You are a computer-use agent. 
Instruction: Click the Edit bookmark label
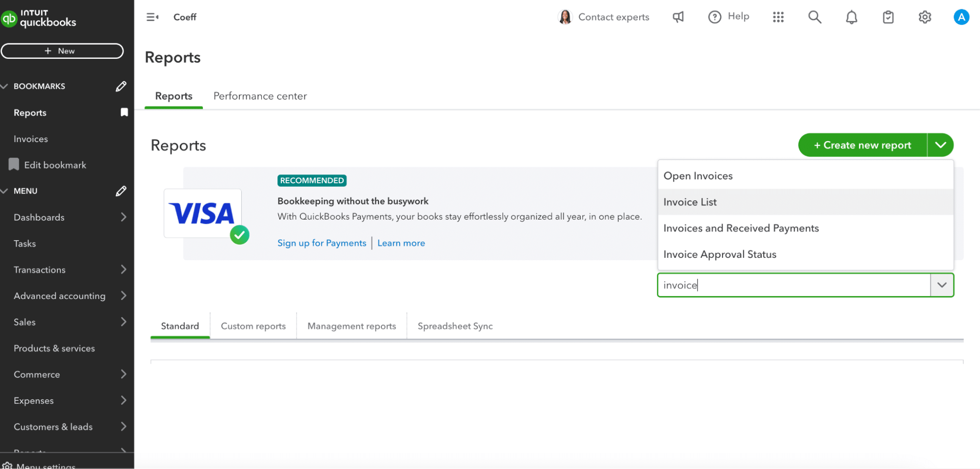point(55,165)
